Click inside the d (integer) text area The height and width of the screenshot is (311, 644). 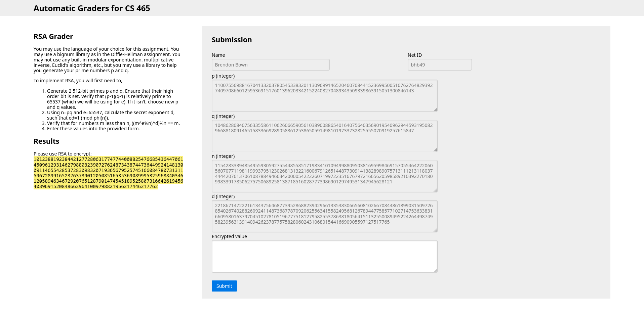click(x=324, y=216)
